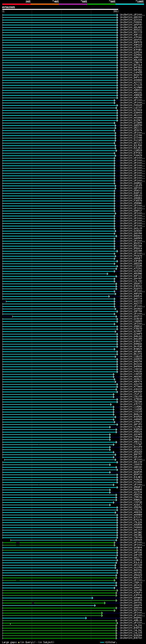This screenshot has width=146, height=644.
Task: Click label UniRef100_Q9XF97
Action: click(x=131, y=40)
